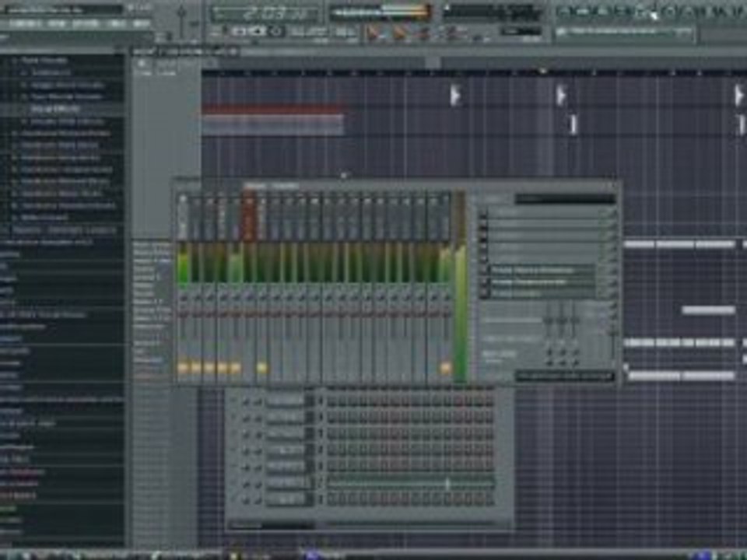Click the green piano-roll preview row in the step sequencer
Screen dimensions: 747x560
[411, 483]
